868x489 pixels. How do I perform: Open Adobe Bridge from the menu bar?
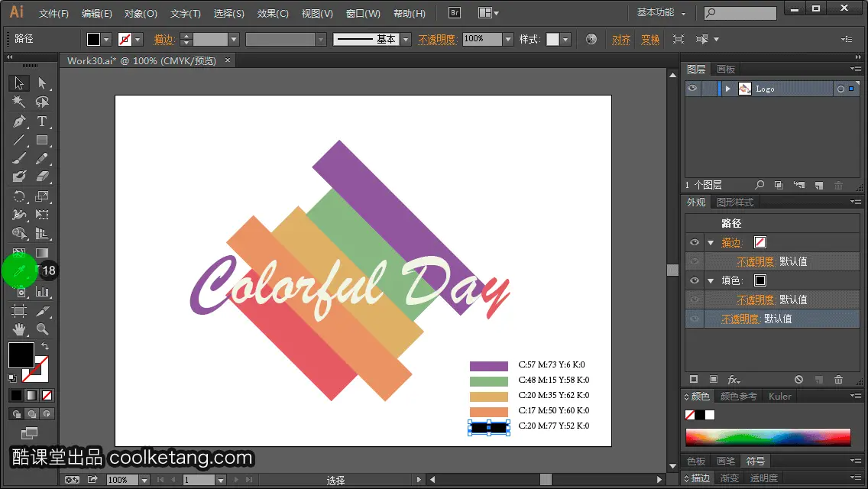coord(455,13)
